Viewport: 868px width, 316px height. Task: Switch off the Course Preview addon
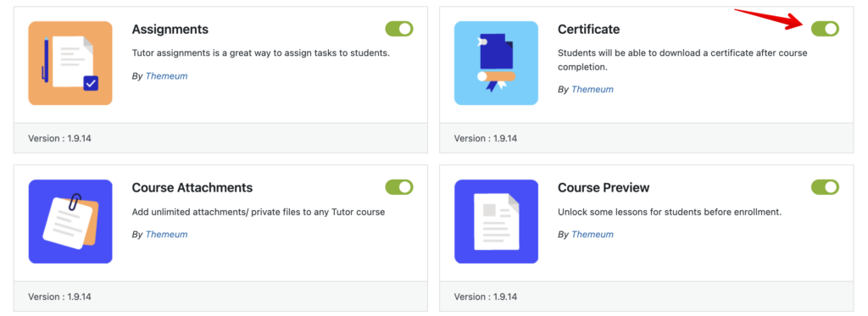coord(825,187)
